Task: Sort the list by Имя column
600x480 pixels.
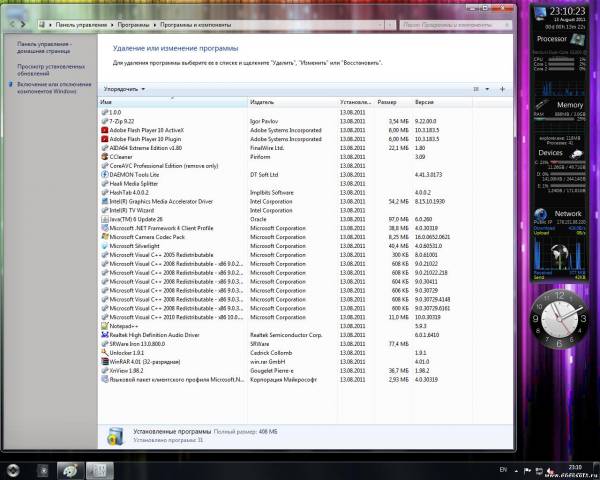Action: pos(173,102)
